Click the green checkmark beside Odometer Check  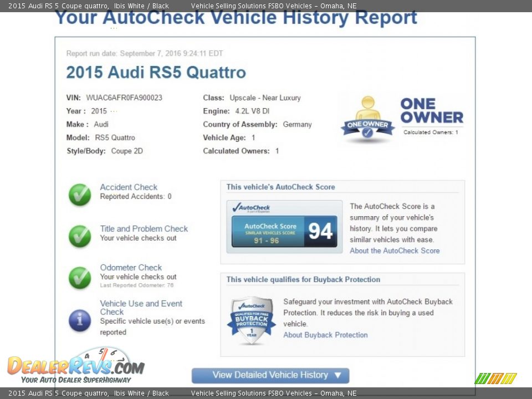pyautogui.click(x=80, y=278)
